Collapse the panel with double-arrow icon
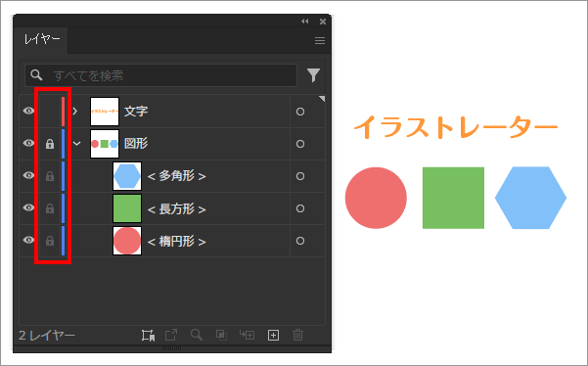Screen dimensions: 588x366 click(305, 22)
